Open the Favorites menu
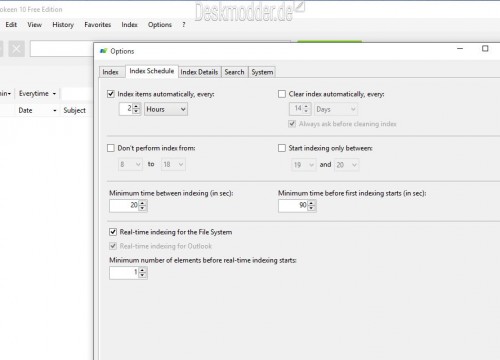Image resolution: width=500 pixels, height=360 pixels. pos(98,25)
